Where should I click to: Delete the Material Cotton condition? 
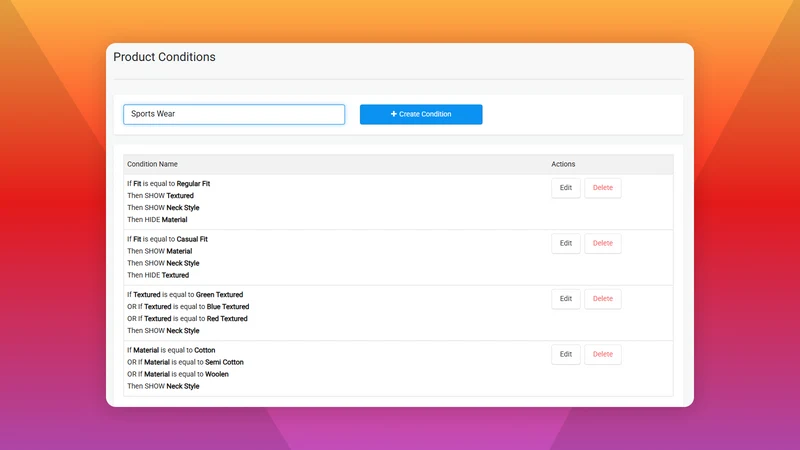[603, 354]
